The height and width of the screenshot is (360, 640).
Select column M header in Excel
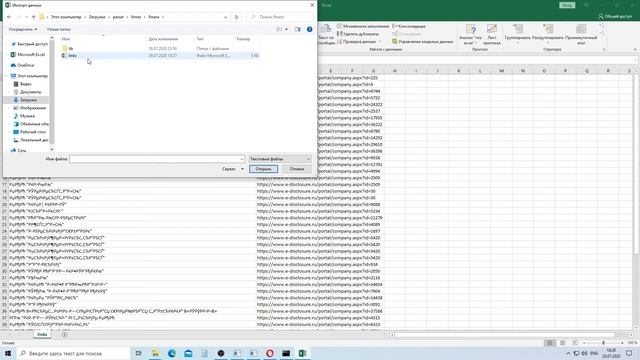pyautogui.click(x=501, y=71)
